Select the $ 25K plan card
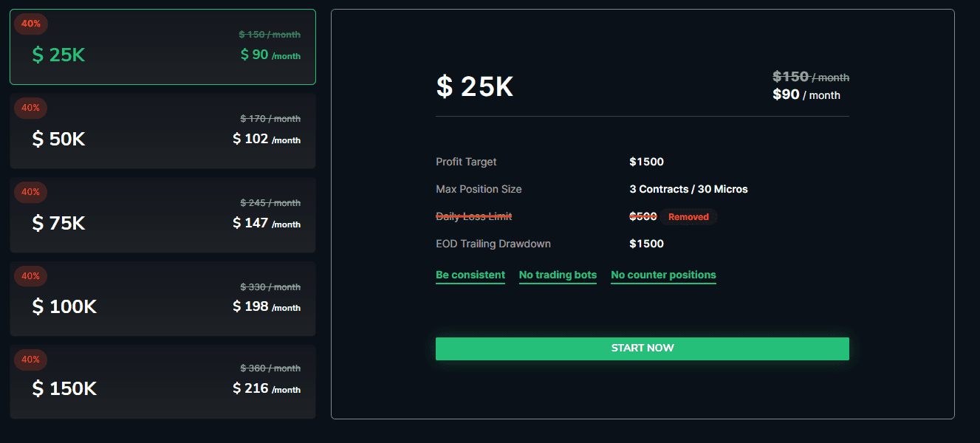 162,47
